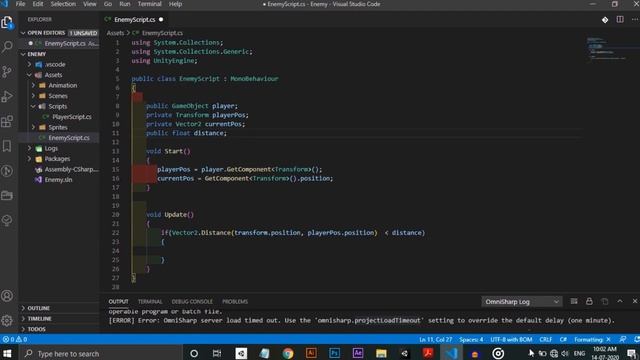Expand the Scenes folder
The width and height of the screenshot is (640, 360).
pos(33,96)
